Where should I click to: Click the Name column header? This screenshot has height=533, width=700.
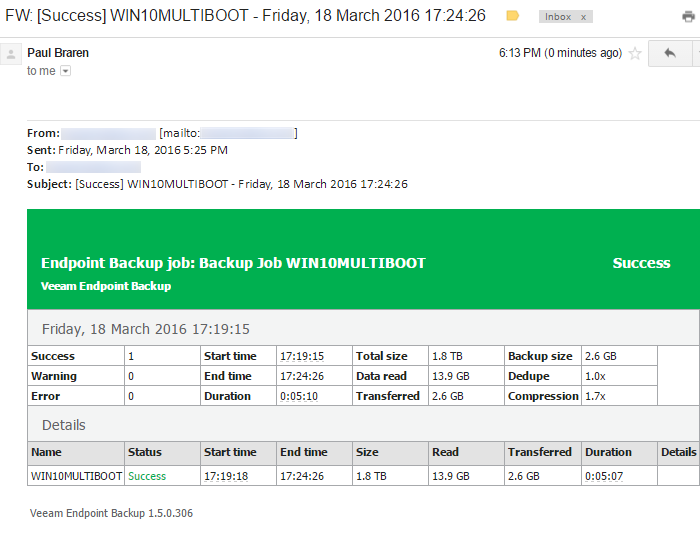pyautogui.click(x=46, y=452)
